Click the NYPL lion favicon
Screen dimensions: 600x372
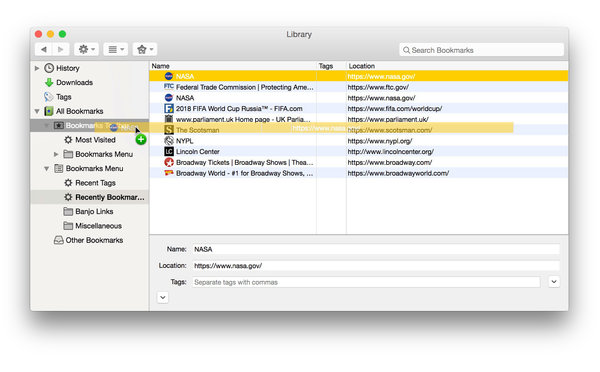[169, 140]
